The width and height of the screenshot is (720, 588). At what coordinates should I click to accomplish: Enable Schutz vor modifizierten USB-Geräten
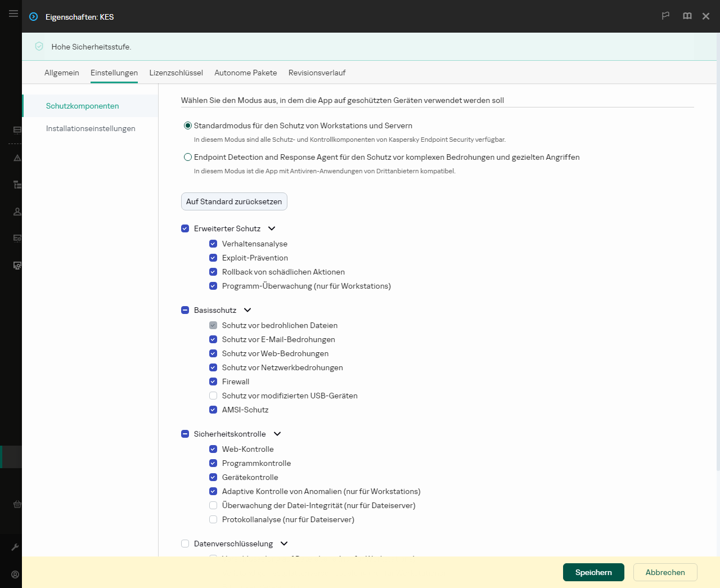(213, 396)
